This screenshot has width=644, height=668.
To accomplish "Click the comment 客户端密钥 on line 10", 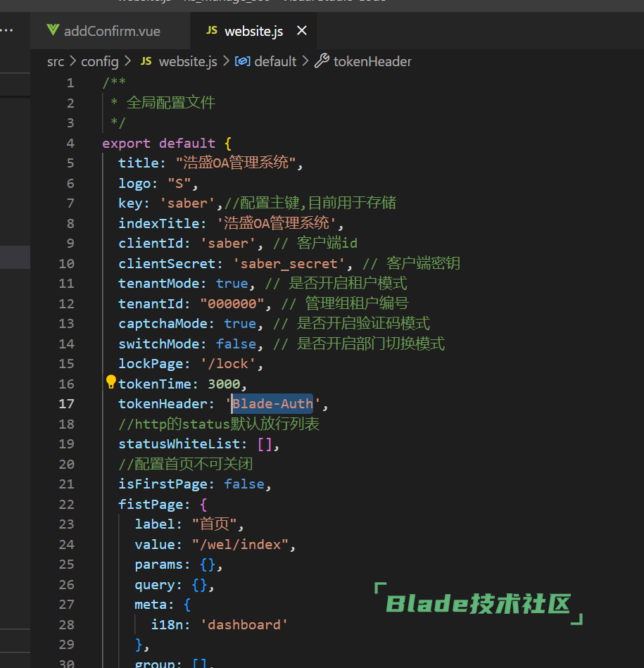I will (x=423, y=263).
